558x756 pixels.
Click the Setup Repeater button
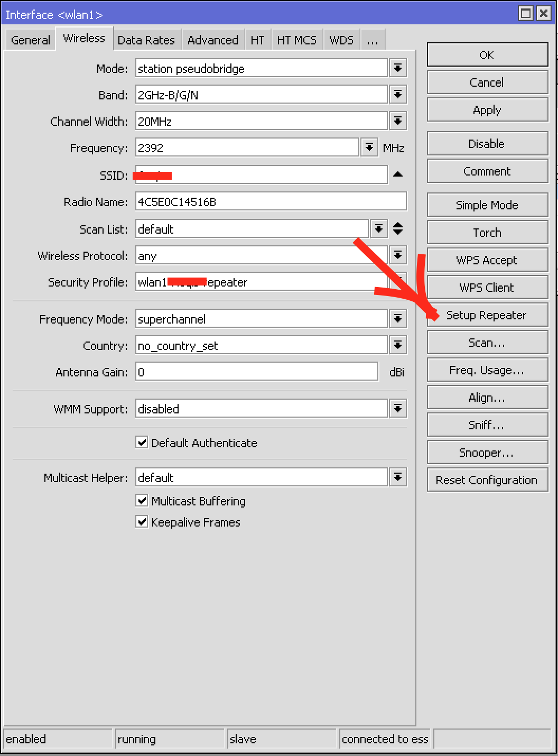(487, 315)
